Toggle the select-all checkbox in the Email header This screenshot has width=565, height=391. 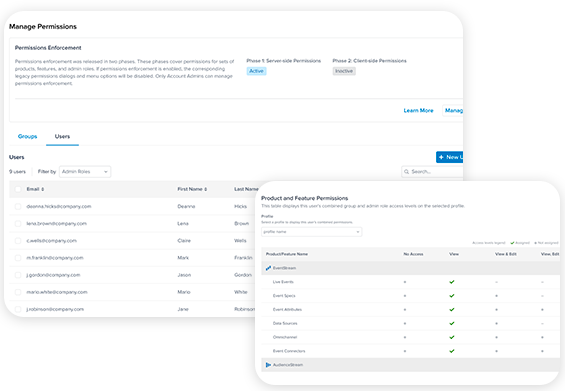[x=18, y=189]
